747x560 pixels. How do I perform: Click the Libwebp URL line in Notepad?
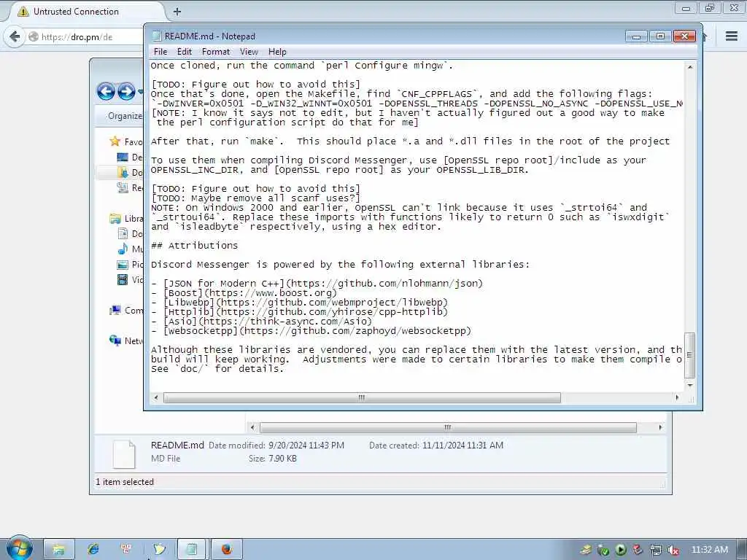[x=300, y=303]
